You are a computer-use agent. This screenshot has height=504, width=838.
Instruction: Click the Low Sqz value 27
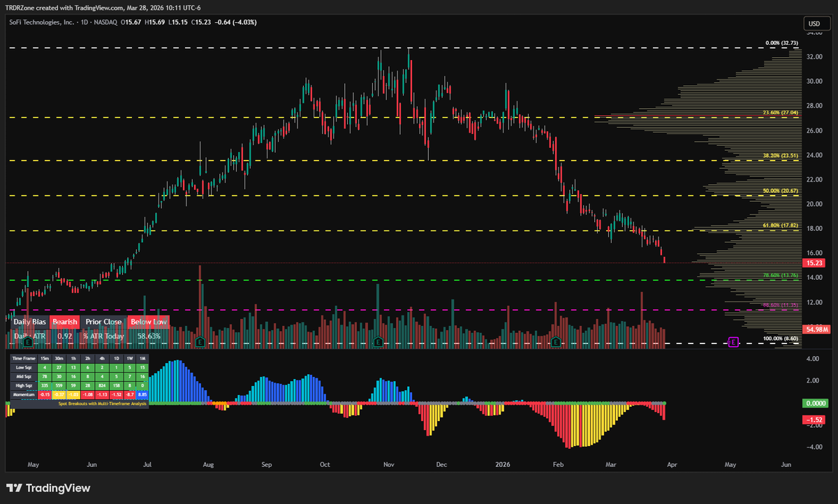59,368
